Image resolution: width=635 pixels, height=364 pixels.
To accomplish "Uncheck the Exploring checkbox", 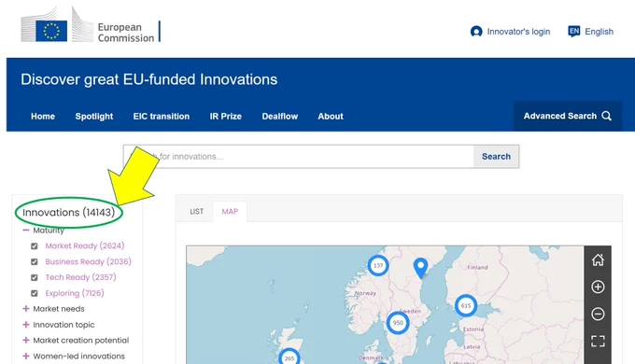I will tap(35, 293).
